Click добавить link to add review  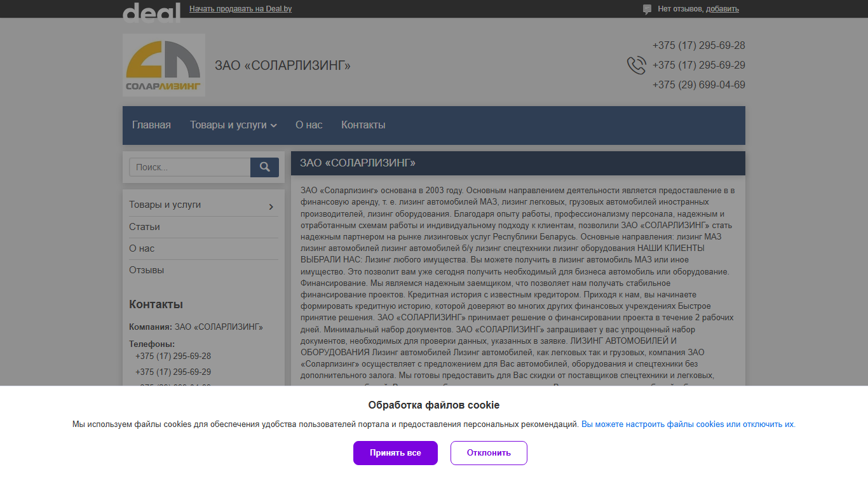click(x=722, y=9)
